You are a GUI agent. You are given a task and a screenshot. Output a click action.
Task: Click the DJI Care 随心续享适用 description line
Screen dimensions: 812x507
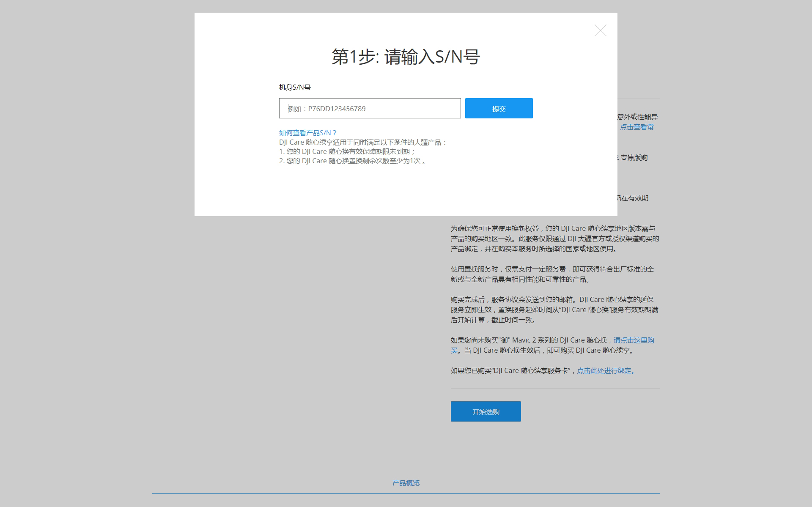point(363,142)
